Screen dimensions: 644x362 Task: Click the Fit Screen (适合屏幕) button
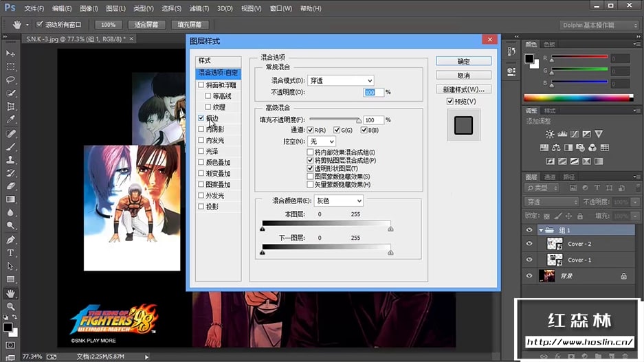click(x=146, y=25)
